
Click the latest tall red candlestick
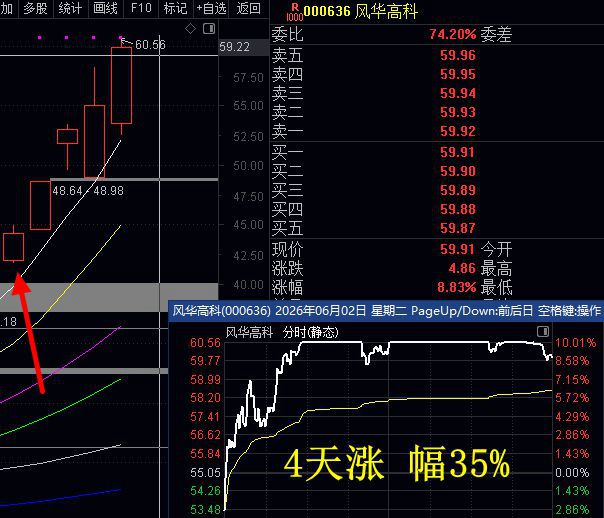[x=121, y=85]
